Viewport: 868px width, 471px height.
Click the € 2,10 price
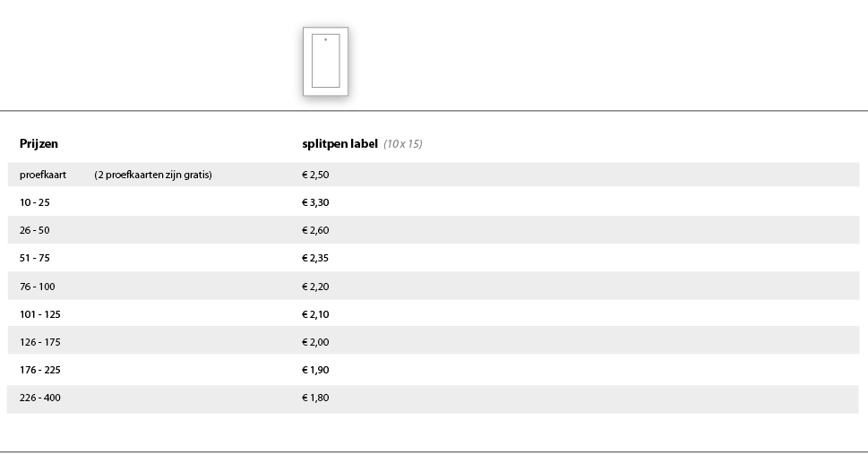[315, 314]
